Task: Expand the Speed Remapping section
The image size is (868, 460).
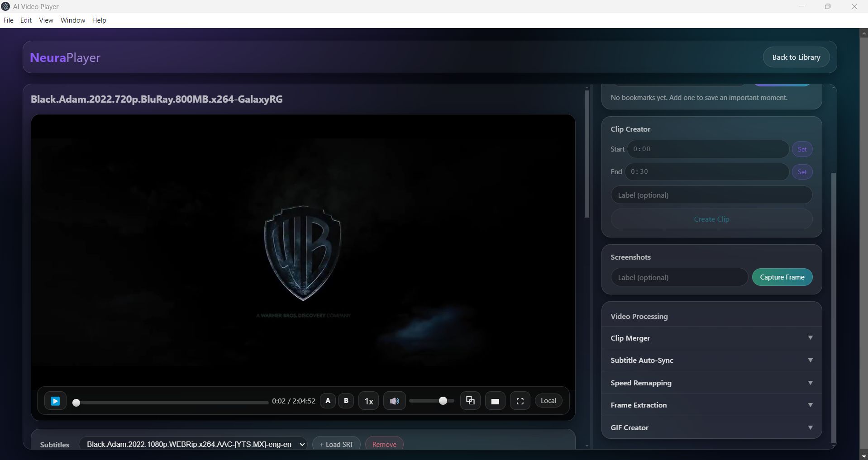Action: click(711, 383)
